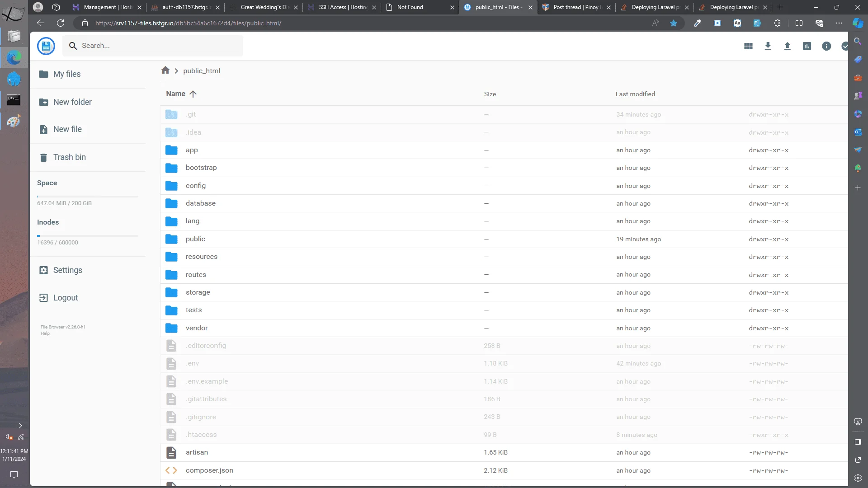
Task: Select the .htaccess file name
Action: pos(201,435)
